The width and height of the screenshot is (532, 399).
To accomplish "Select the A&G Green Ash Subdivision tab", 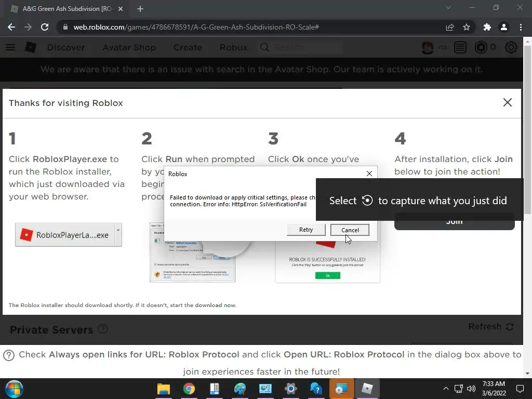I will tap(67, 9).
